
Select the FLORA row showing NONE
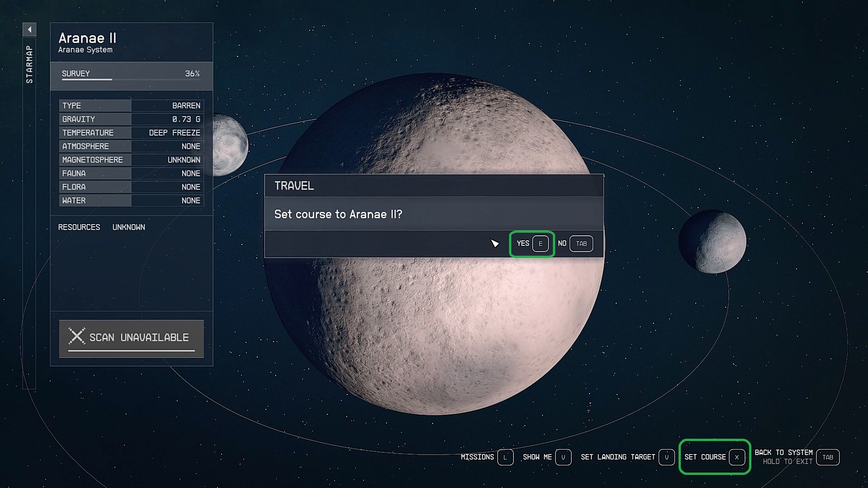[x=131, y=187]
